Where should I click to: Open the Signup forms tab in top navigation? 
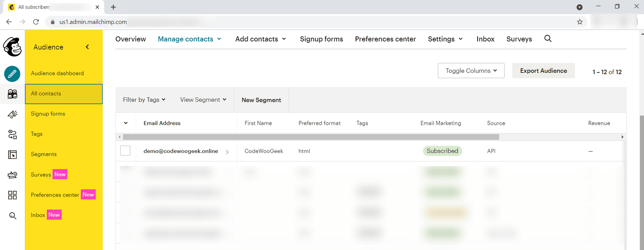coord(322,39)
